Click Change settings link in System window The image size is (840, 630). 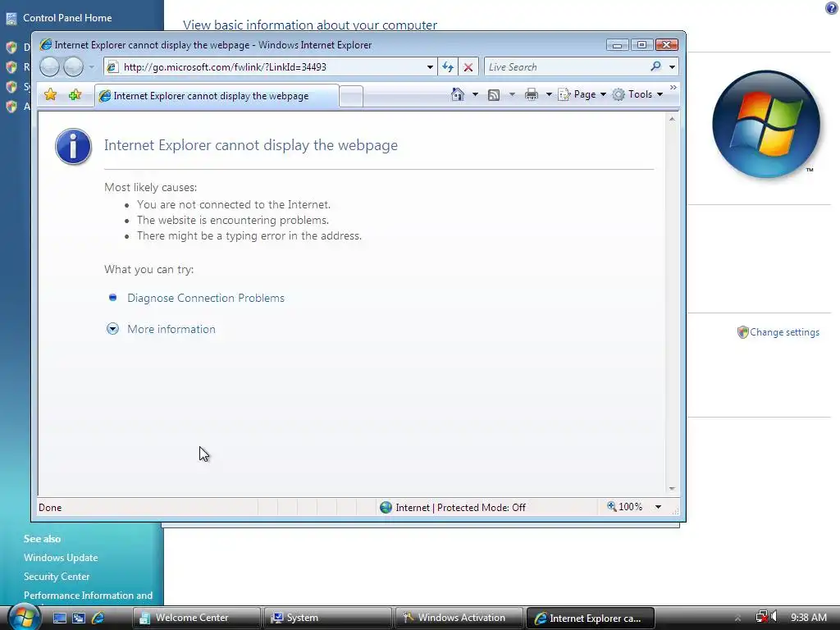(784, 332)
